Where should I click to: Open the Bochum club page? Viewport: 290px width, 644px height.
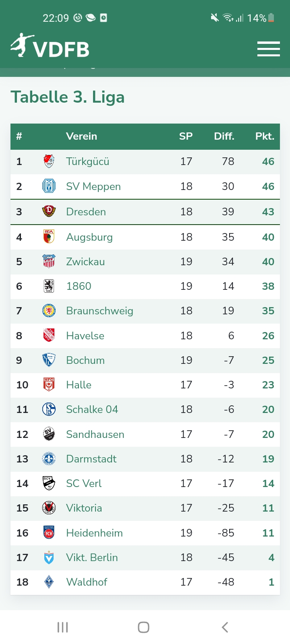point(85,360)
